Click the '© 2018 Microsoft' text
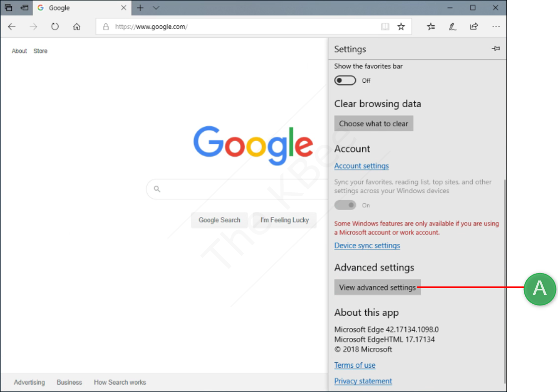The width and height of the screenshot is (558, 392). pos(363,349)
